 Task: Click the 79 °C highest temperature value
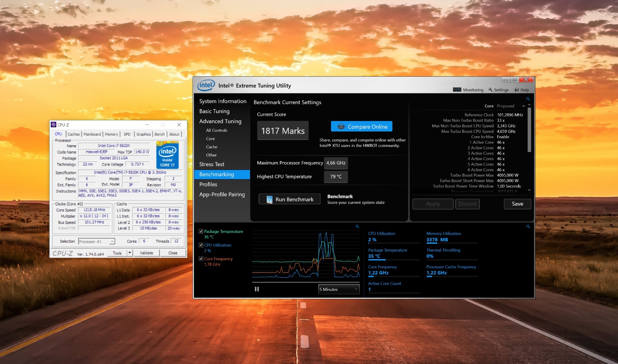(x=336, y=177)
